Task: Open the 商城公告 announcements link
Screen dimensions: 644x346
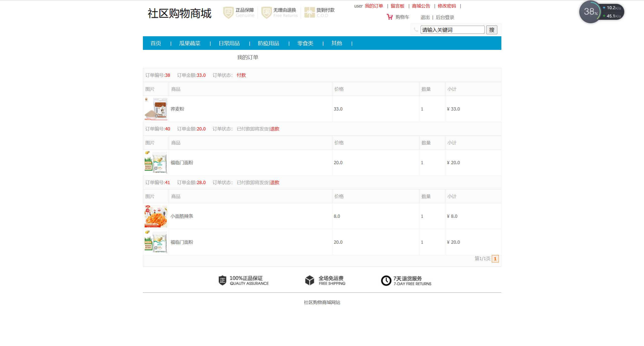Action: pos(420,6)
